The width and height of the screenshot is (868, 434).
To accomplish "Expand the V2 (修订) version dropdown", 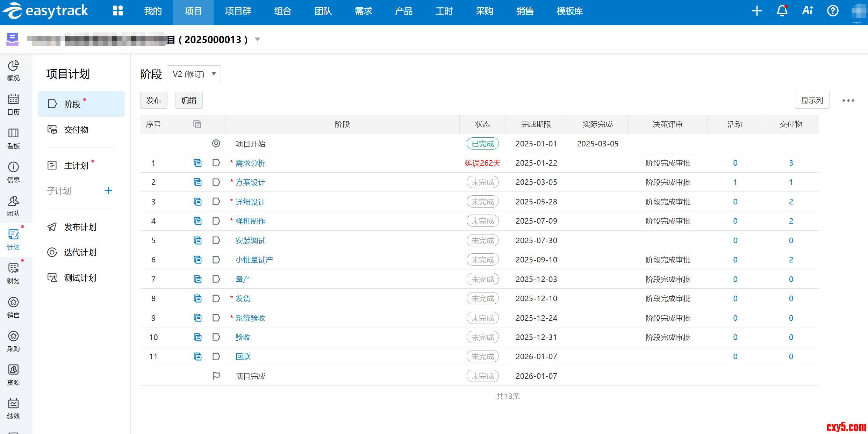I will (x=194, y=74).
